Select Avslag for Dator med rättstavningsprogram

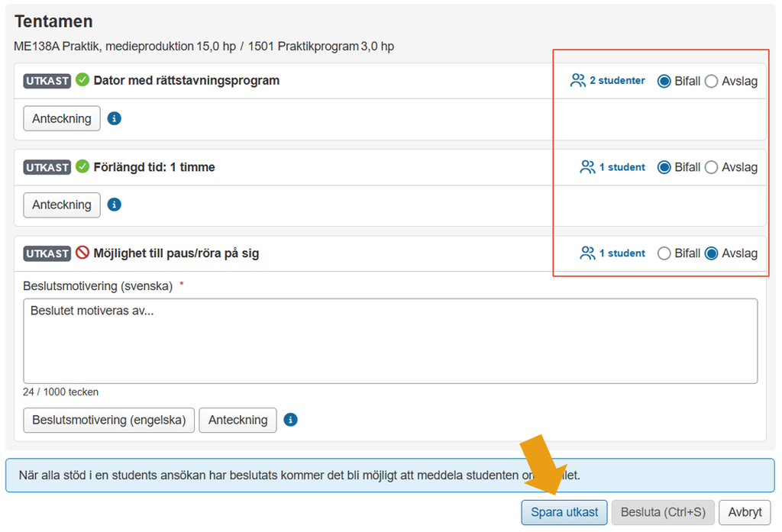(711, 81)
